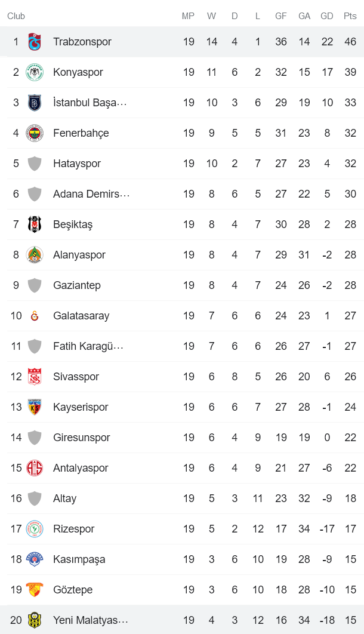The image size is (364, 634).
Task: Sort the table by Pts column
Action: 350,16
